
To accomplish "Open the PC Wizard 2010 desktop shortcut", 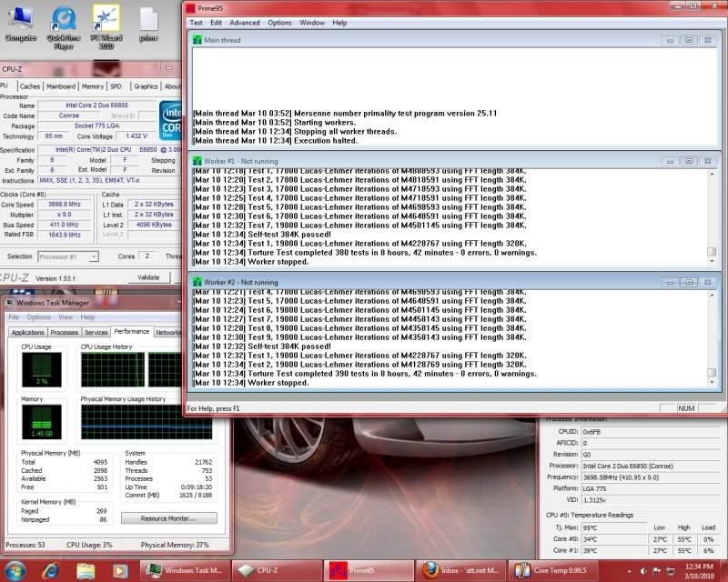I will click(x=106, y=28).
